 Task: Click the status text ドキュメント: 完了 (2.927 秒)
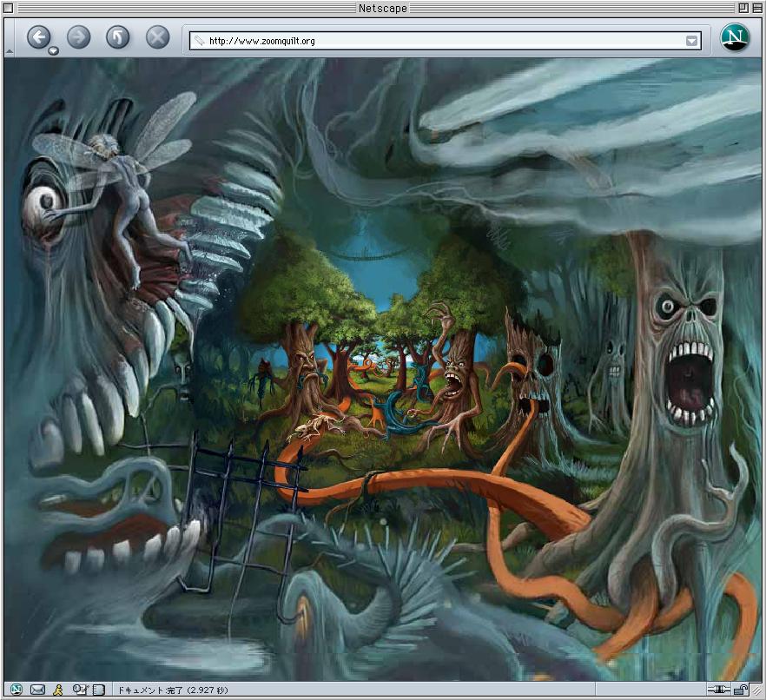173,690
